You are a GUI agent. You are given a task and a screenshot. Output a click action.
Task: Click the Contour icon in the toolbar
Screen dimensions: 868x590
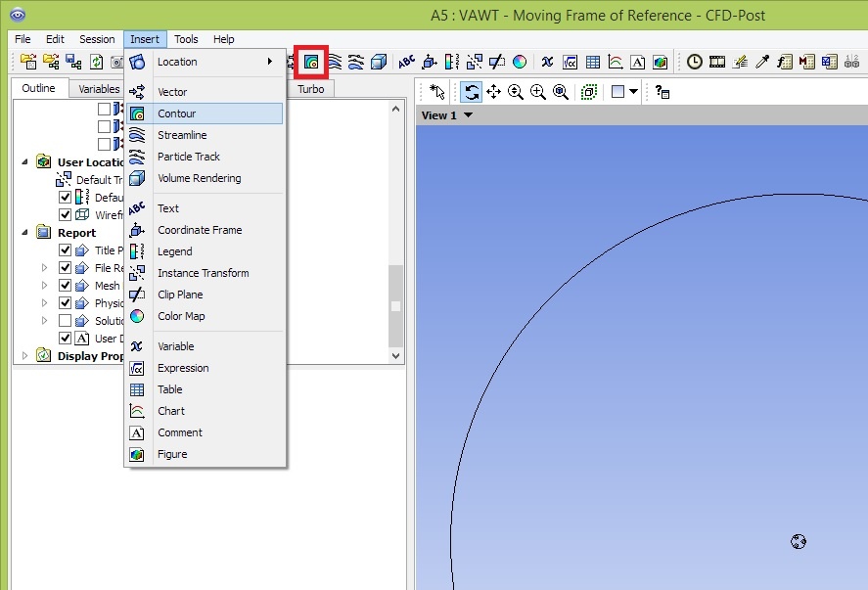coord(311,62)
